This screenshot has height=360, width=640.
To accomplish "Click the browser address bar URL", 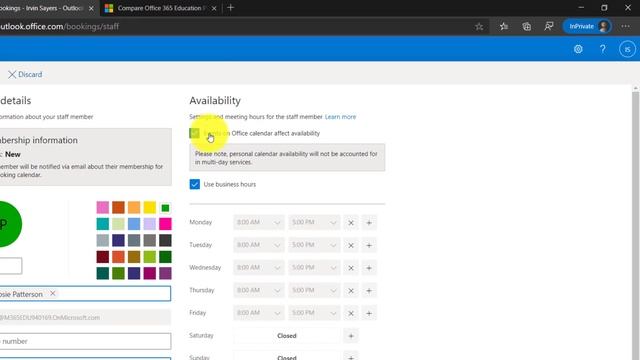I will pyautogui.click(x=60, y=27).
